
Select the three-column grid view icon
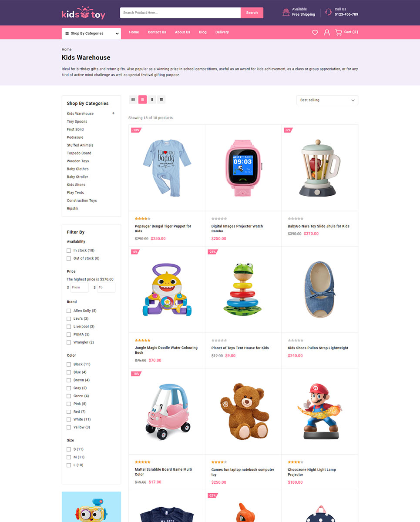click(143, 100)
